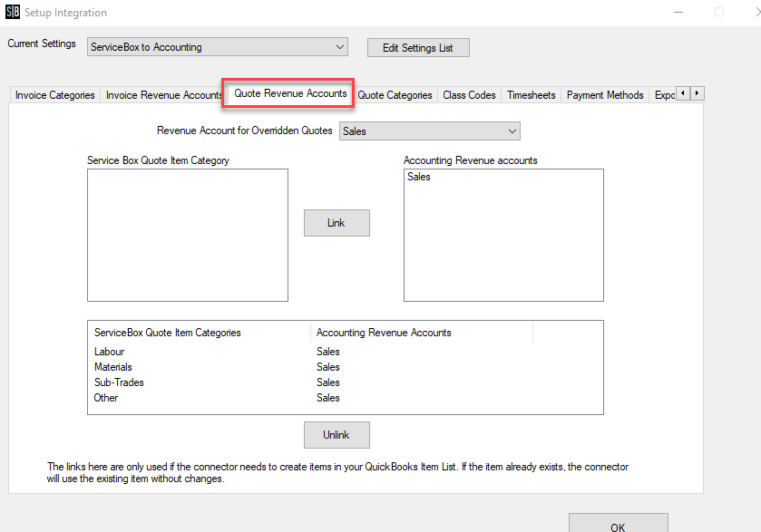
Task: Select the Quote Revenue Accounts tab
Action: point(290,93)
